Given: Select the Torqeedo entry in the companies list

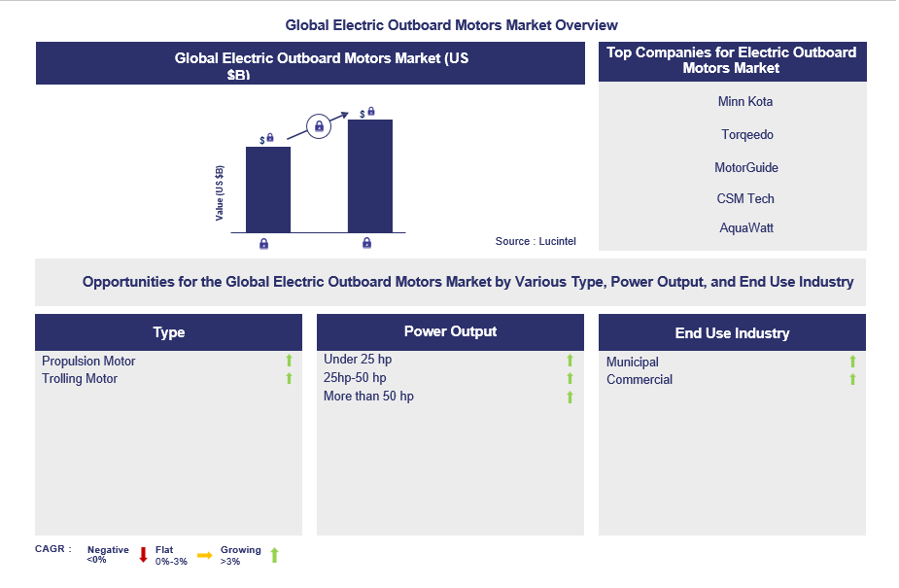Looking at the screenshot, I should (x=746, y=134).
